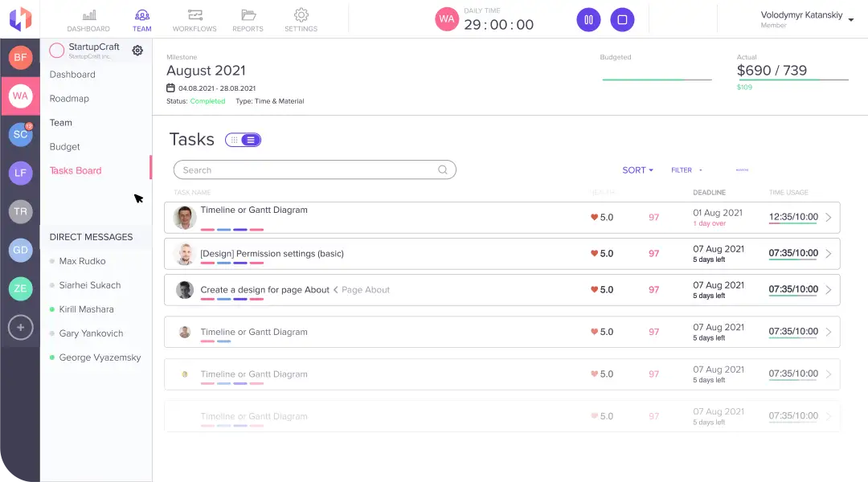Screen dimensions: 868x482
Task: Click the StartupCraft project gear icon
Action: click(137, 51)
